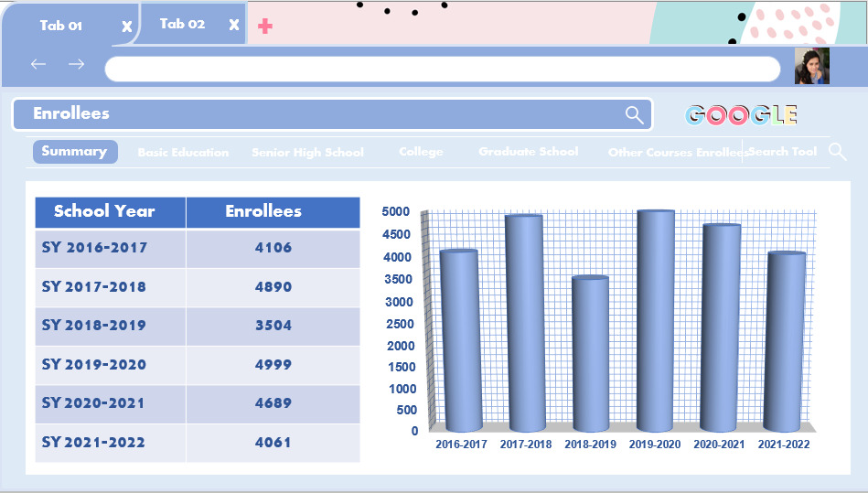Click the 2016-2017 chart bar
This screenshot has width=868, height=493.
(459, 340)
